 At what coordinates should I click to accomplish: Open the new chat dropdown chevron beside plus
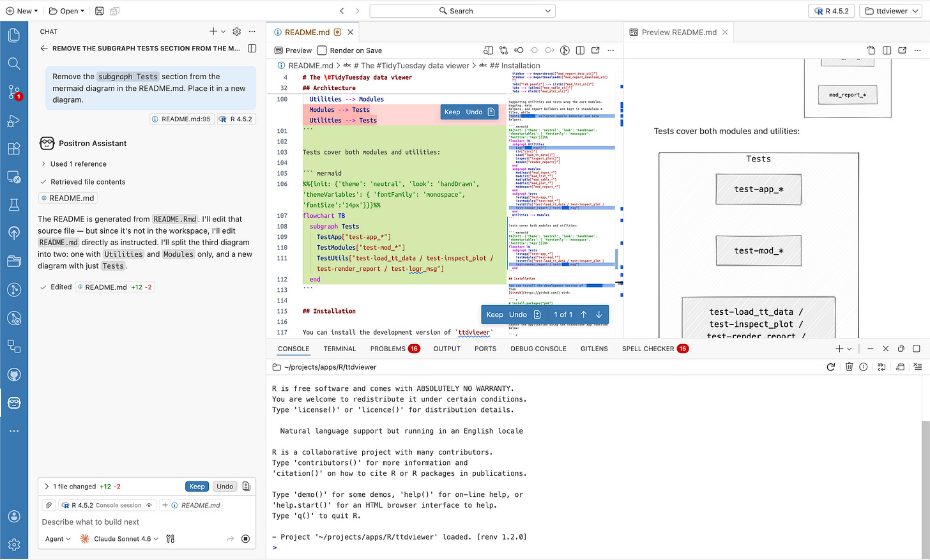223,31
